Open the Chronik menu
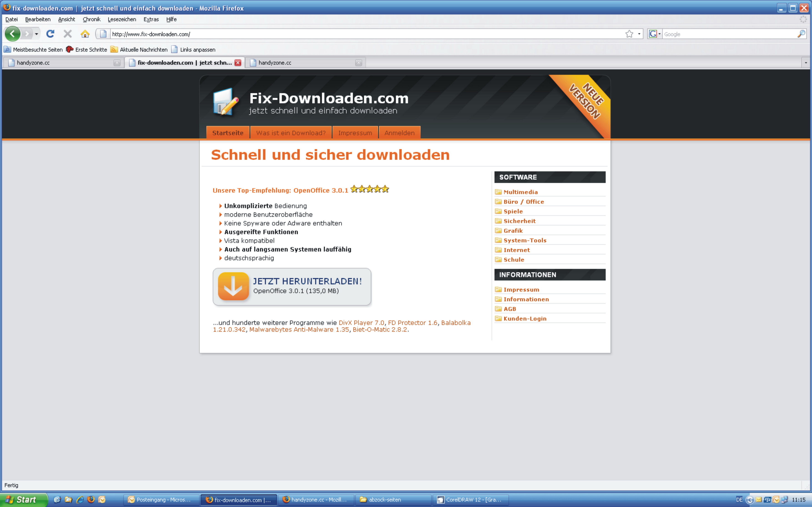 [x=91, y=19]
